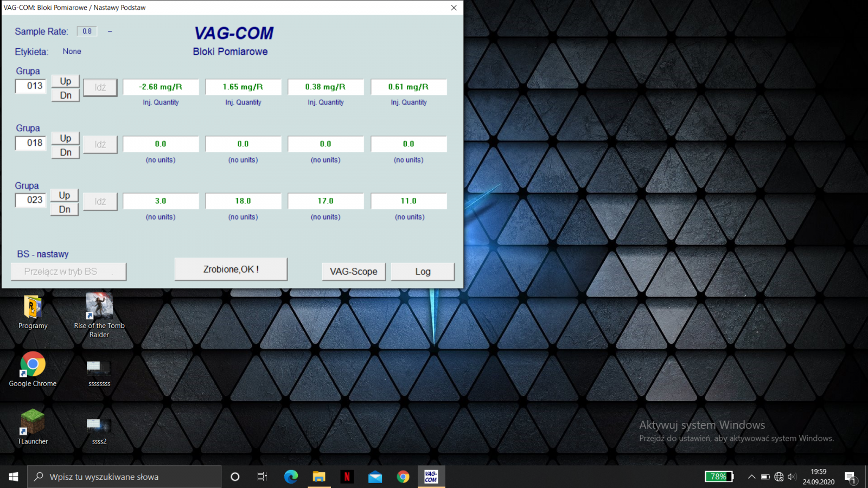
Task: Open battery status tray icon
Action: click(765, 477)
